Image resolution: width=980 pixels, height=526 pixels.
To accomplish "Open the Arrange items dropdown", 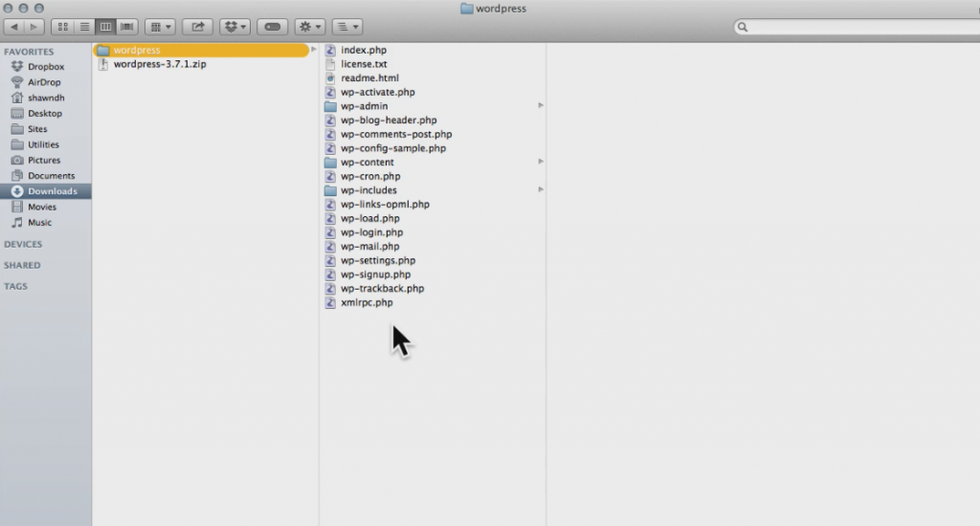I will click(160, 27).
